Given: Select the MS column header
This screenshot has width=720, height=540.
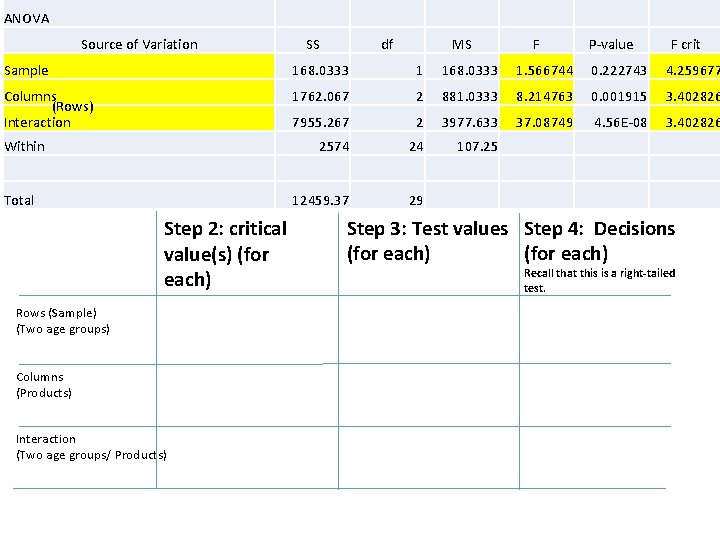Looking at the screenshot, I should (x=462, y=45).
